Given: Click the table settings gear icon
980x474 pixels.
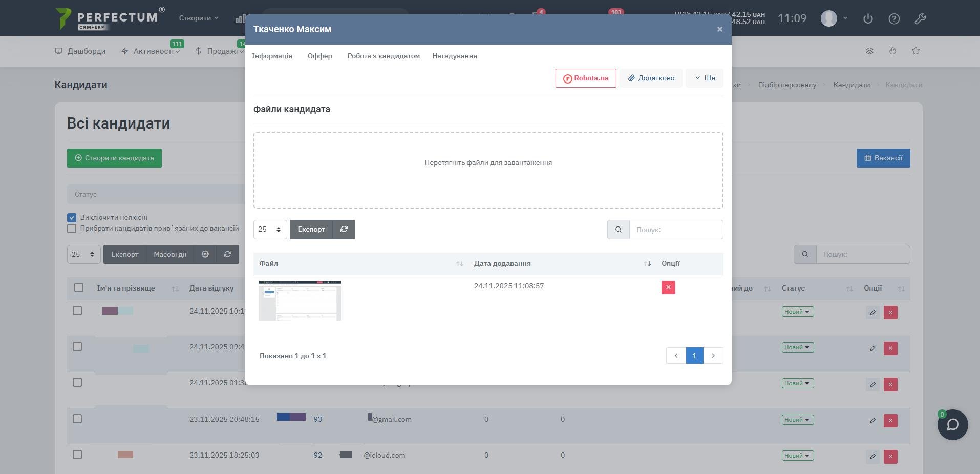Looking at the screenshot, I should click(205, 254).
